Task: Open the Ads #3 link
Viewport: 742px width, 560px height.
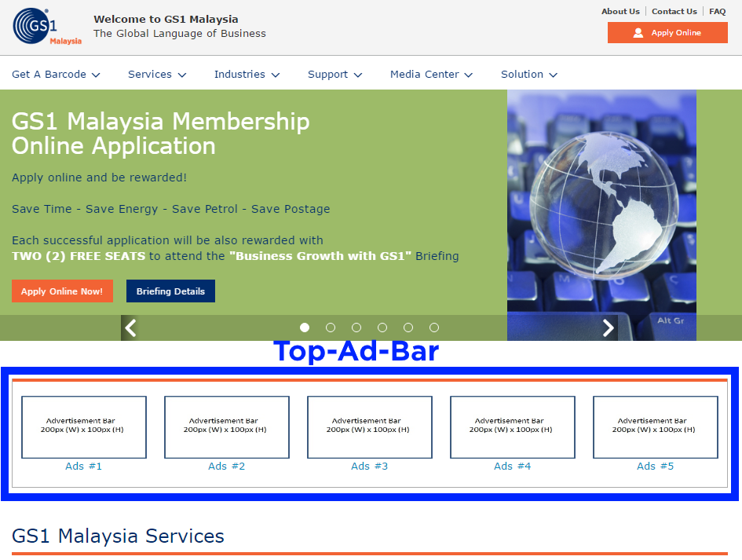Action: click(370, 467)
